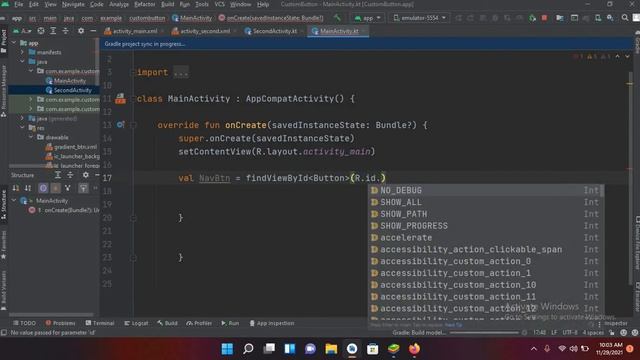This screenshot has width=640, height=360.
Task: Click taskbar search icon
Action: (x=248, y=349)
